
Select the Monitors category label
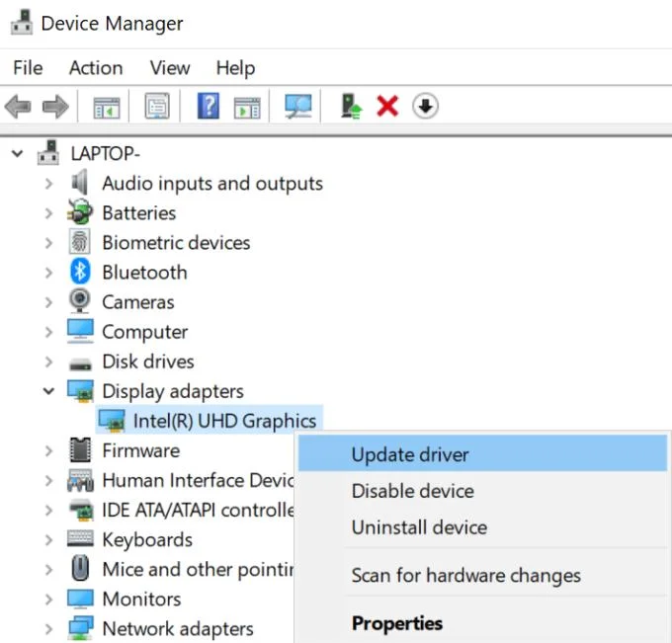point(141,600)
